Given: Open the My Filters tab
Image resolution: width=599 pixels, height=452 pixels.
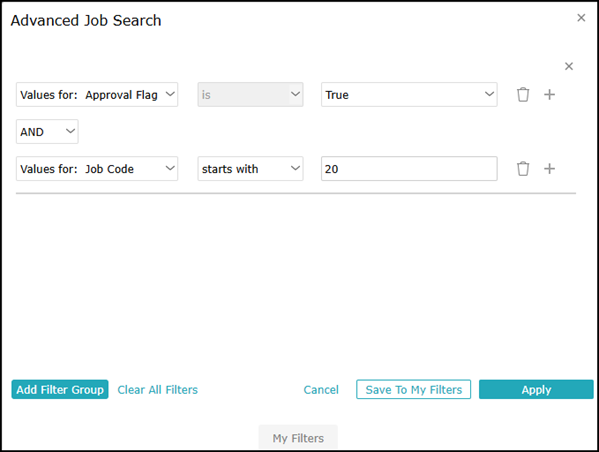Looking at the screenshot, I should click(298, 438).
